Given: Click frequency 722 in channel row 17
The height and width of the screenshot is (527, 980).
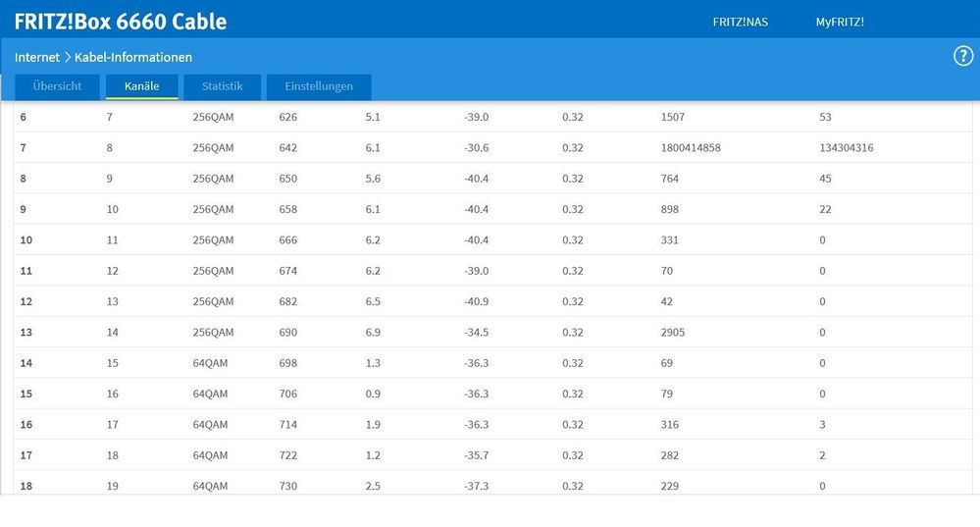Looking at the screenshot, I should (288, 455).
